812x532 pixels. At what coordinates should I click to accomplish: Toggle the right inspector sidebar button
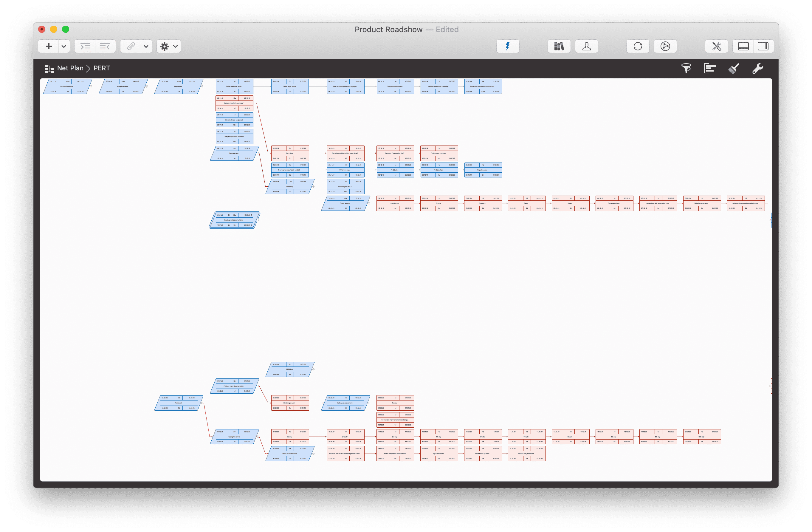(x=763, y=46)
